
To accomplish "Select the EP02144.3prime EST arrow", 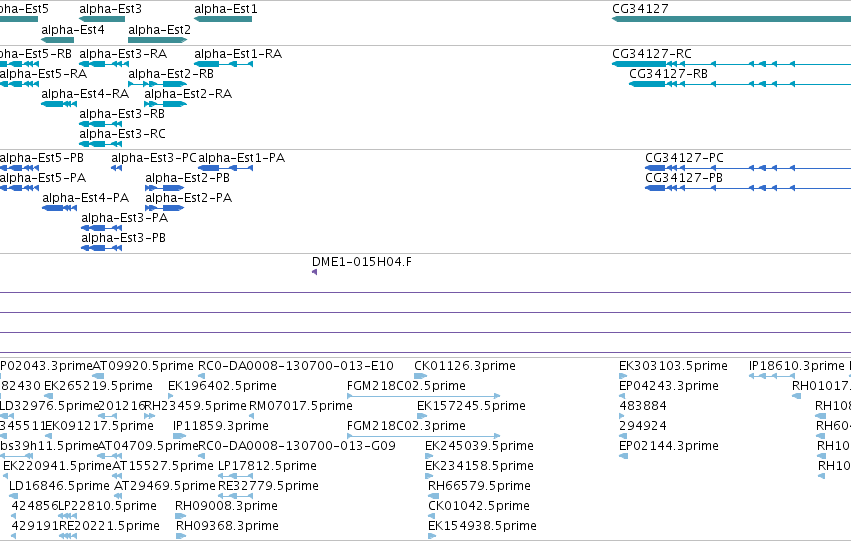I will click(x=624, y=456).
